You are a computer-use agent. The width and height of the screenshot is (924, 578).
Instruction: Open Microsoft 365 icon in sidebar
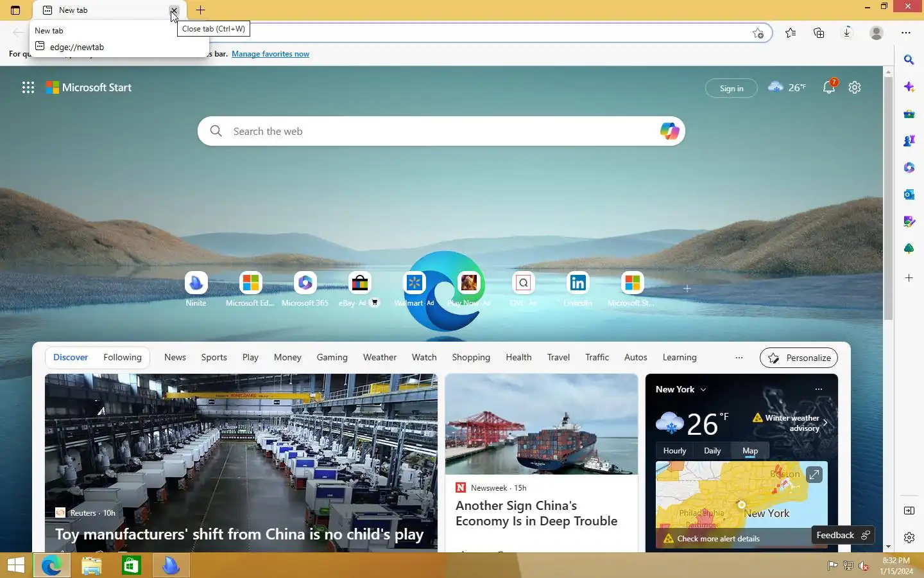click(909, 168)
